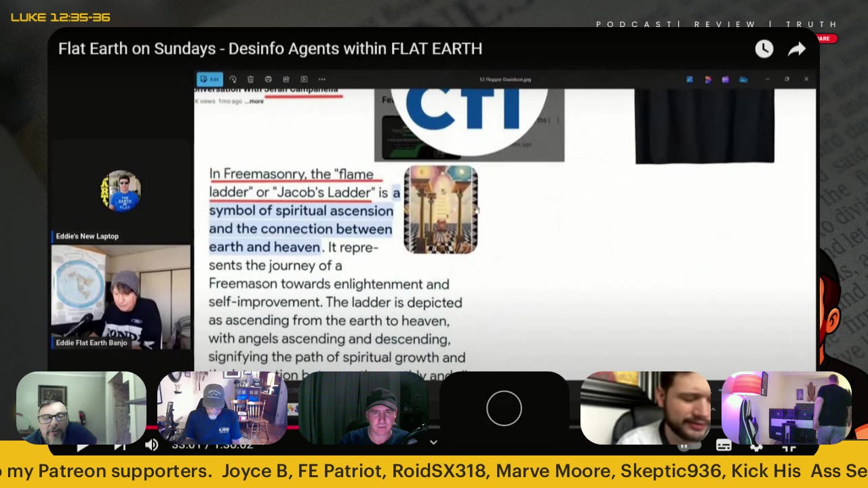
Task: Click the man in black cap webcam tile
Action: tap(363, 407)
